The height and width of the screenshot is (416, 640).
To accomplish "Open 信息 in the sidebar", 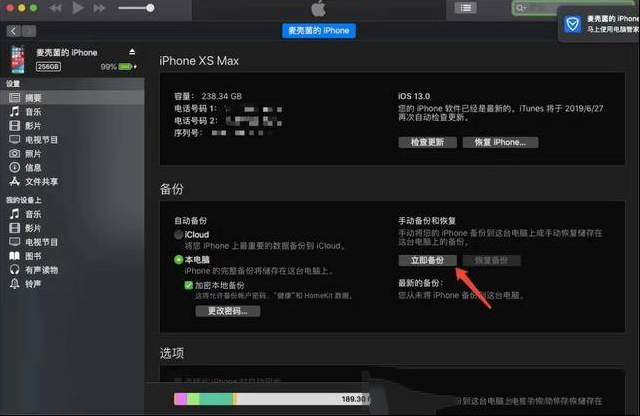I will coord(72,167).
